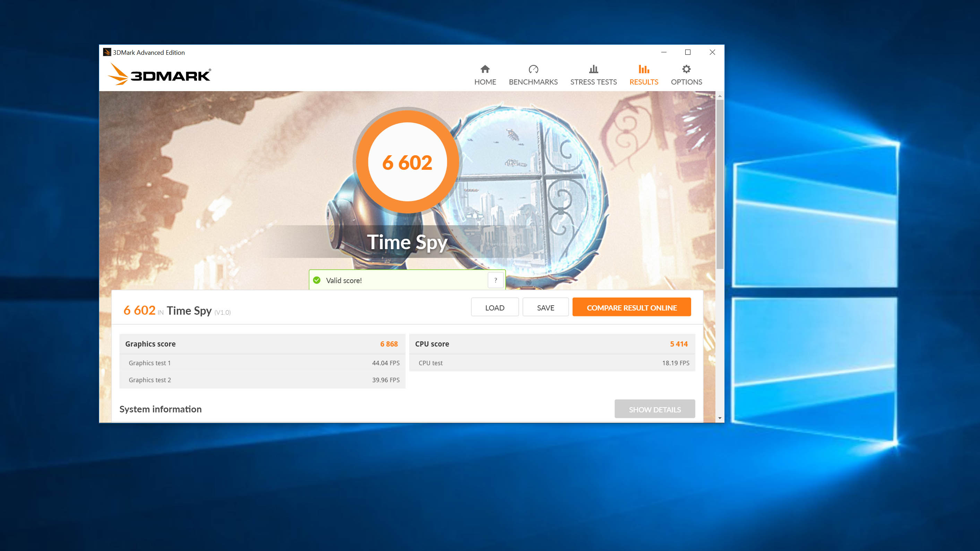This screenshot has height=551, width=980.
Task: Click the CPU test row label
Action: pyautogui.click(x=430, y=363)
